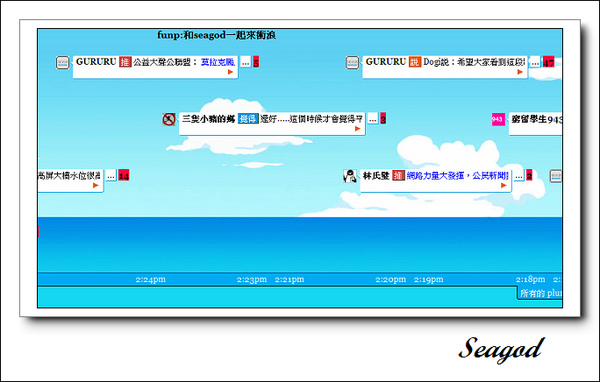Image resolution: width=600 pixels, height=382 pixels.
Task: Expand the orange arrow in the Dogi說 plurk
Action: click(x=520, y=72)
